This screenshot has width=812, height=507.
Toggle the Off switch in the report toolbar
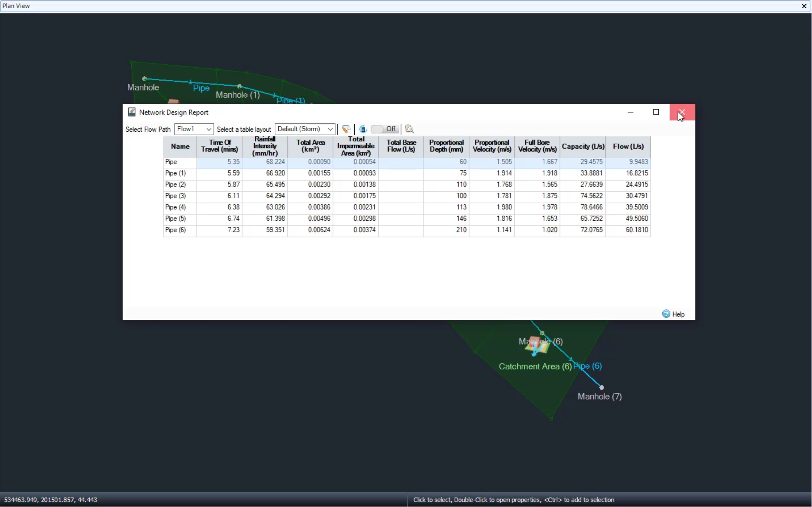point(385,129)
